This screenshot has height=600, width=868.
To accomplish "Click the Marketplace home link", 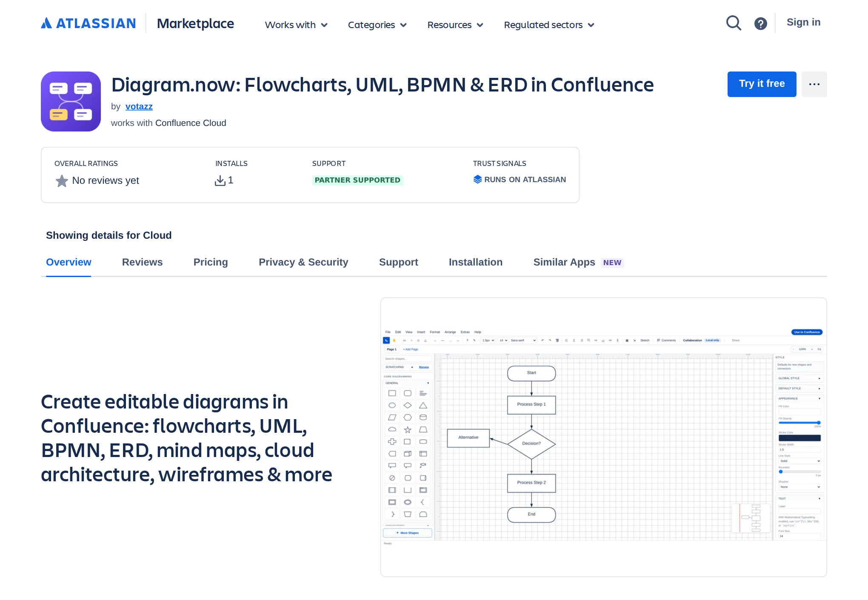I will pyautogui.click(x=195, y=23).
